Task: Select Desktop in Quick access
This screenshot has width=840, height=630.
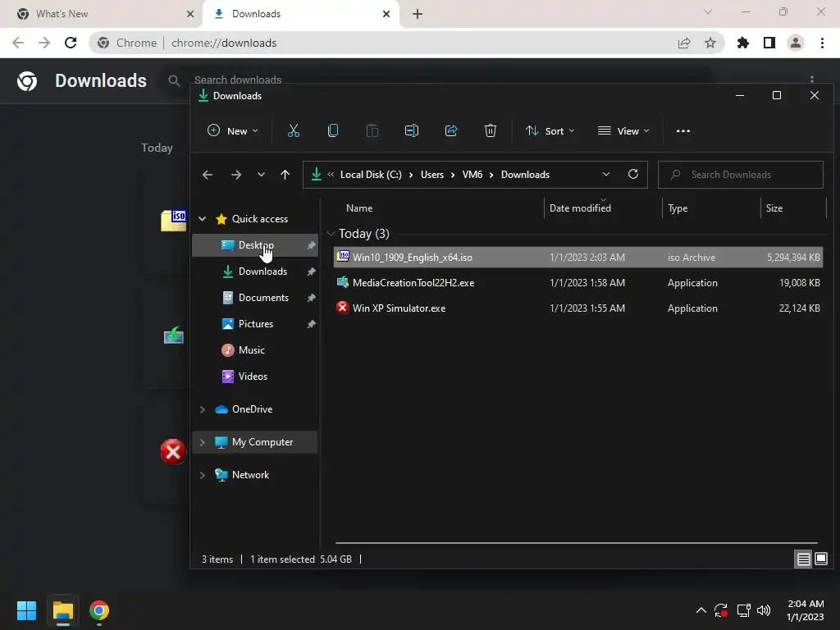Action: point(255,245)
